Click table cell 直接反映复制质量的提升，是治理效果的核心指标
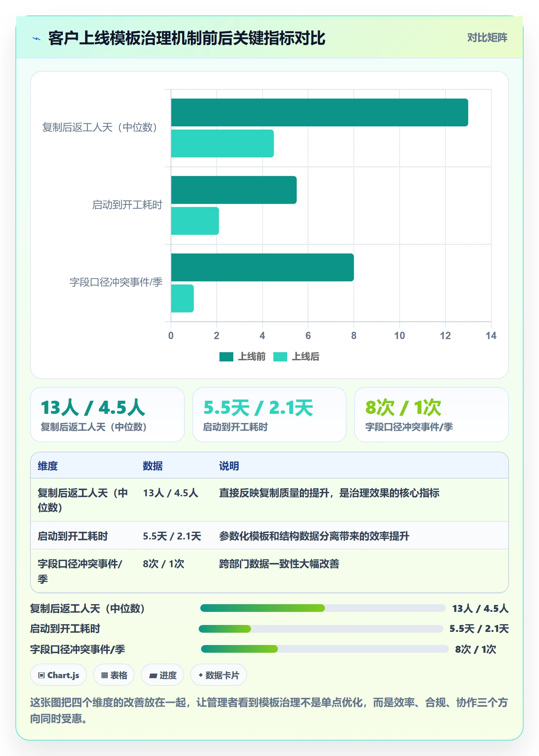This screenshot has width=539, height=756. (x=329, y=493)
